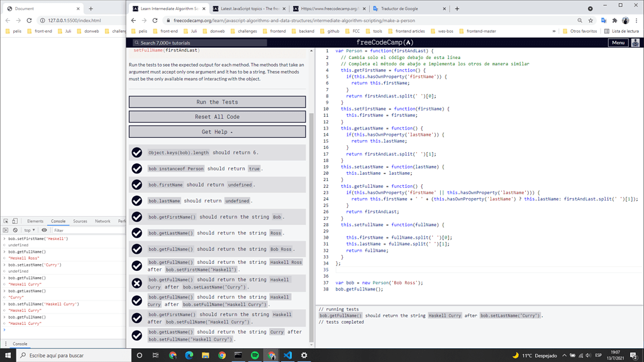The width and height of the screenshot is (644, 362).
Task: Click the Reset All Code button
Action: click(x=217, y=116)
